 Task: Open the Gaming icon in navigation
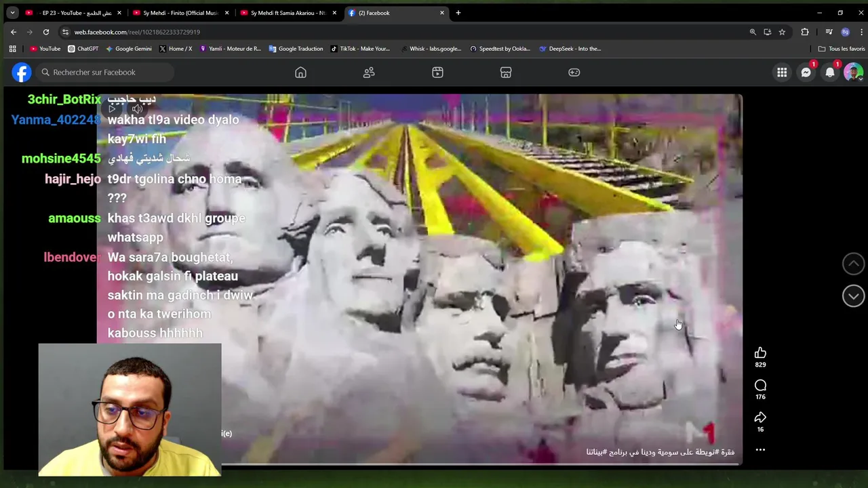574,73
